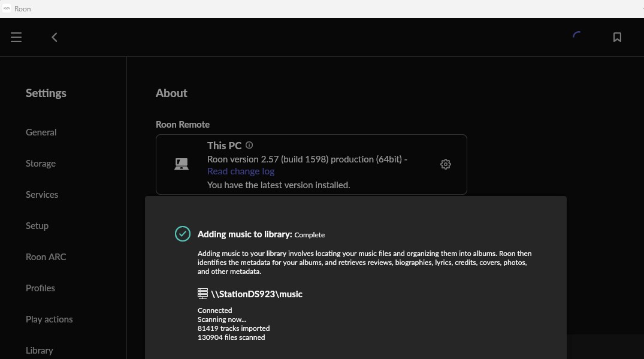
Task: Click the network storage icon beside StationDS923
Action: coord(203,294)
